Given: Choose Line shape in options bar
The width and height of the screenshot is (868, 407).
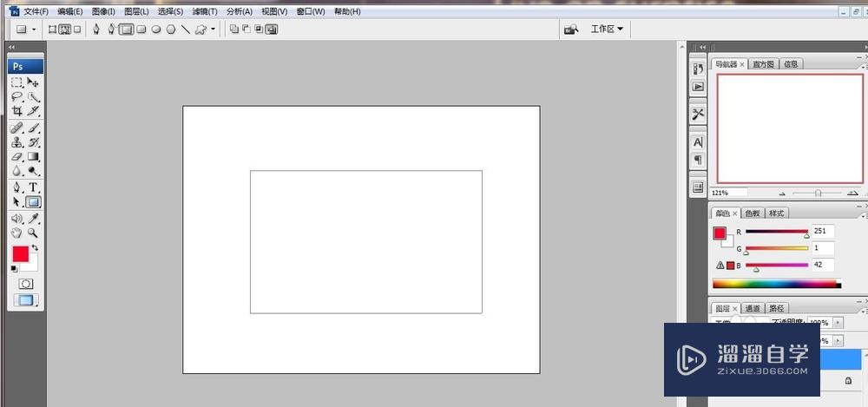Looking at the screenshot, I should click(x=186, y=30).
